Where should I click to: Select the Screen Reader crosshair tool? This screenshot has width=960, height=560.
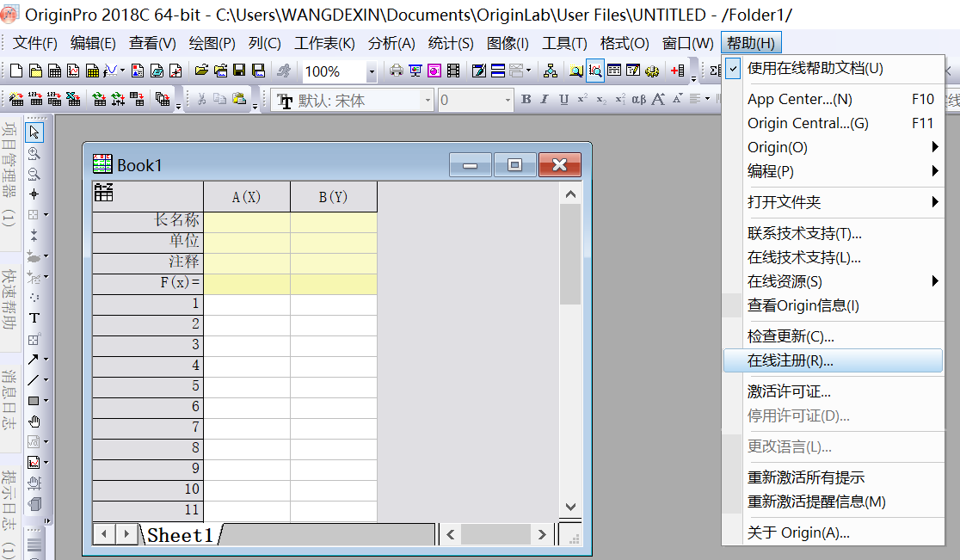(x=34, y=194)
